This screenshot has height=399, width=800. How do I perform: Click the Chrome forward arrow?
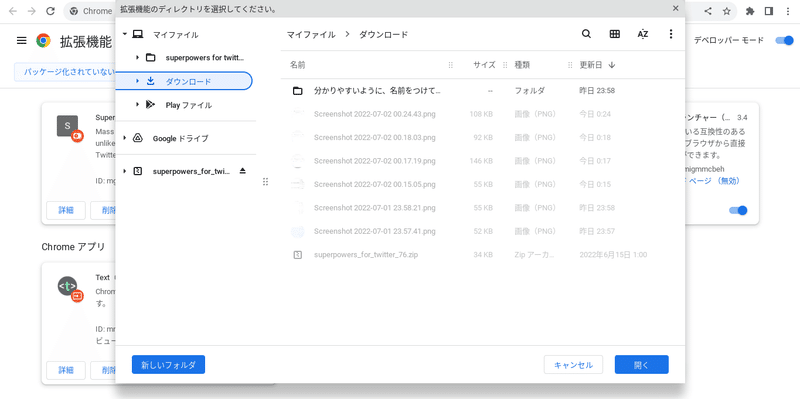click(x=32, y=11)
